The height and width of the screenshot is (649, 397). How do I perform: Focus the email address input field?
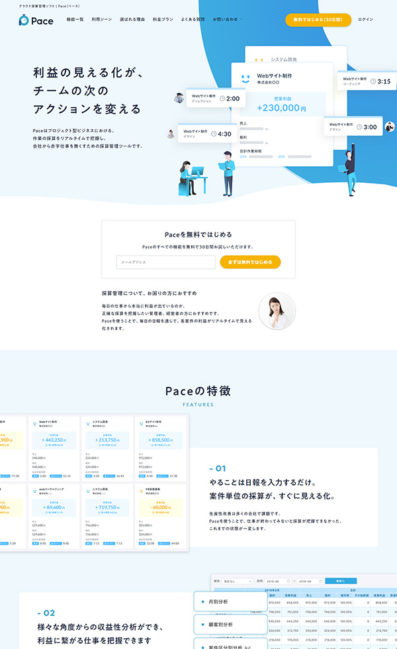tap(166, 262)
